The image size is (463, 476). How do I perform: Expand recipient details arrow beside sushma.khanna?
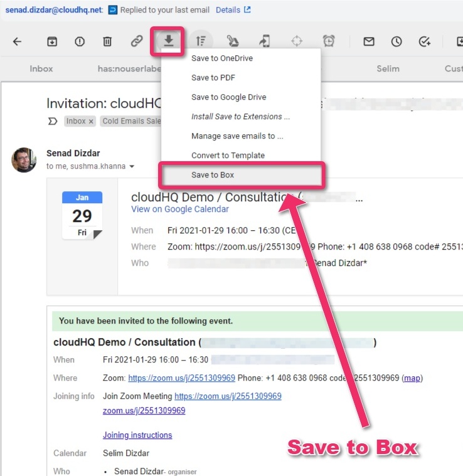click(132, 167)
